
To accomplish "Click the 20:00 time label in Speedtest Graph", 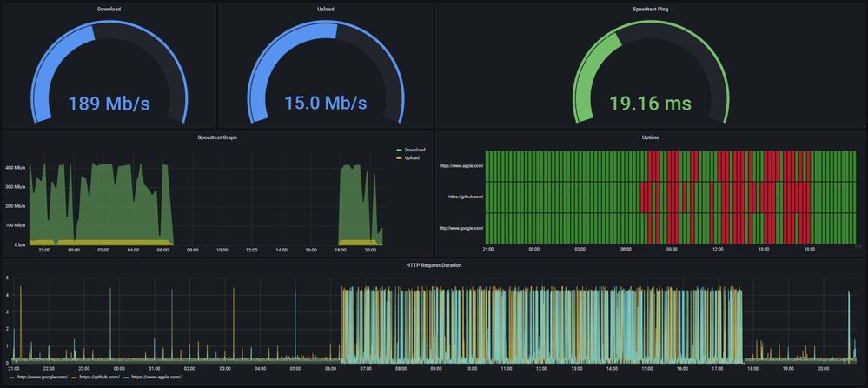I will [x=370, y=251].
